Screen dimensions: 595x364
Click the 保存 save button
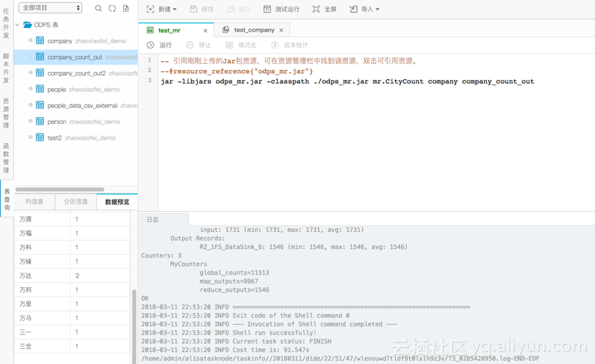[202, 9]
